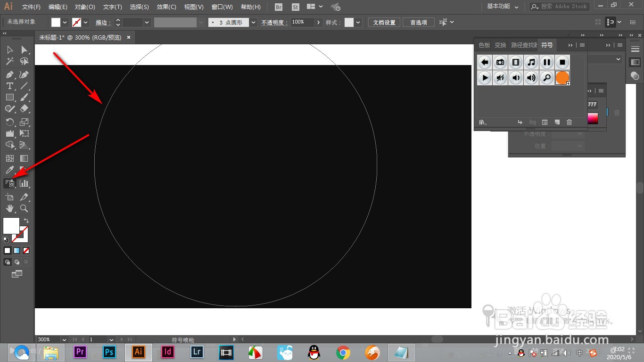The height and width of the screenshot is (362, 644).
Task: Open stroke color dropdown in control bar
Action: tap(86, 22)
